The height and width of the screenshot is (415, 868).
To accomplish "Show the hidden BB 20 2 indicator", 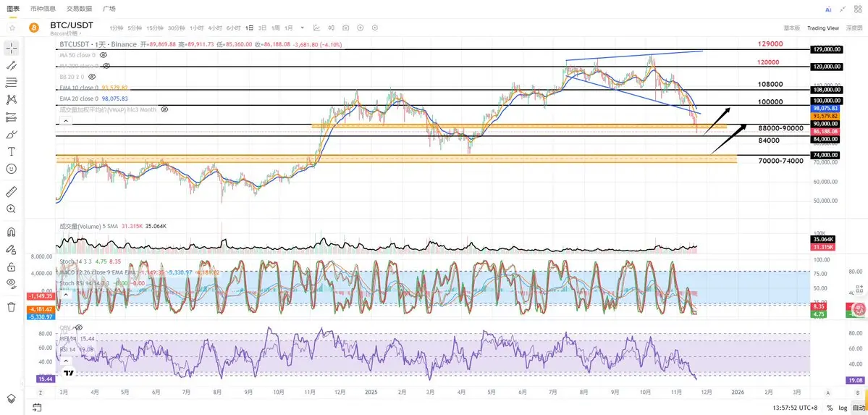I will pyautogui.click(x=92, y=77).
